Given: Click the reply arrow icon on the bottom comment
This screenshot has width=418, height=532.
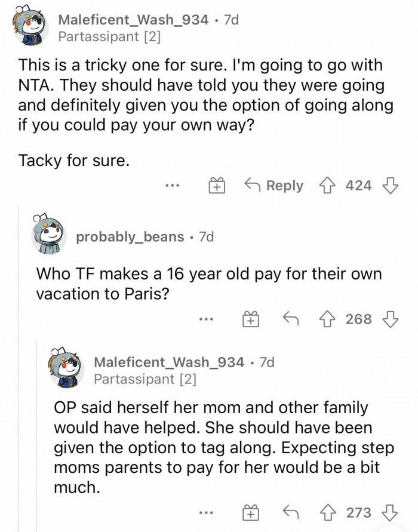Looking at the screenshot, I should (292, 512).
